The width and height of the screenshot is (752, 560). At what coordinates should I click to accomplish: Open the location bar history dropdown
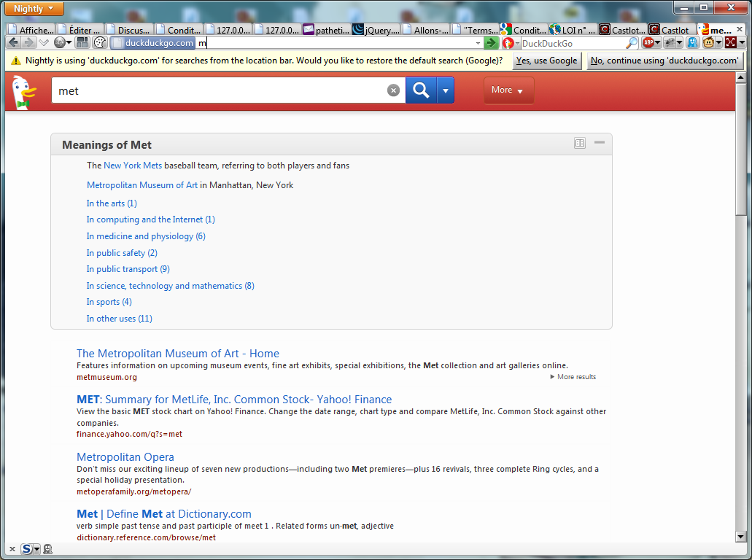[478, 43]
